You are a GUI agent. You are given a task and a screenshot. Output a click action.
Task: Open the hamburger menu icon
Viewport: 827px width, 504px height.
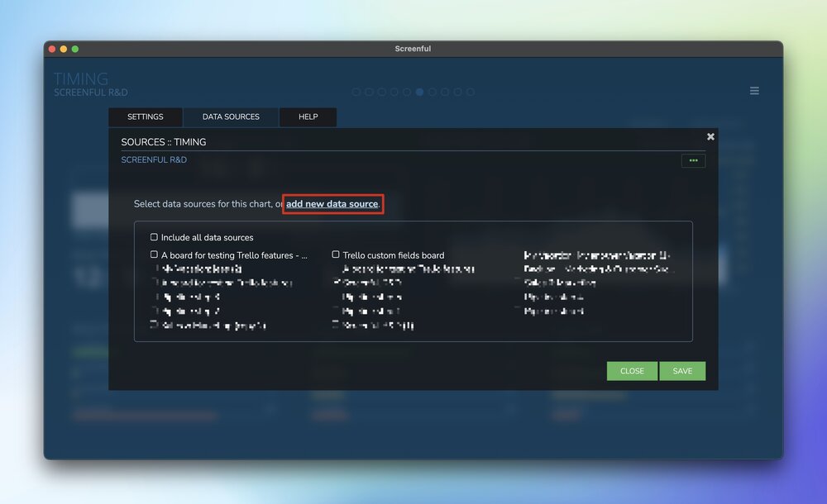pos(754,91)
